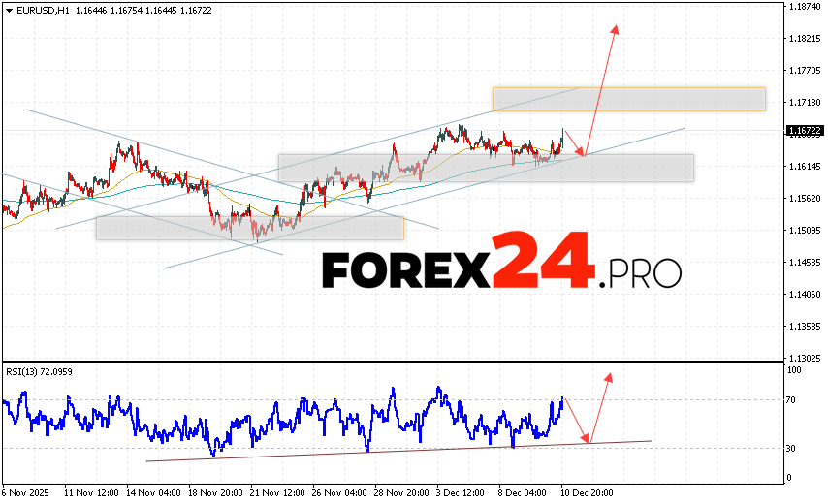The height and width of the screenshot is (504, 828).
Task: Click the red 24 in the logo
Action: point(541,263)
